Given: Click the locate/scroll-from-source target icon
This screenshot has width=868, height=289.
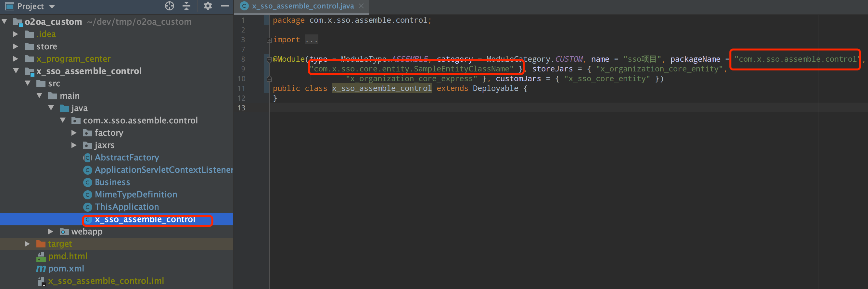Looking at the screenshot, I should (170, 6).
